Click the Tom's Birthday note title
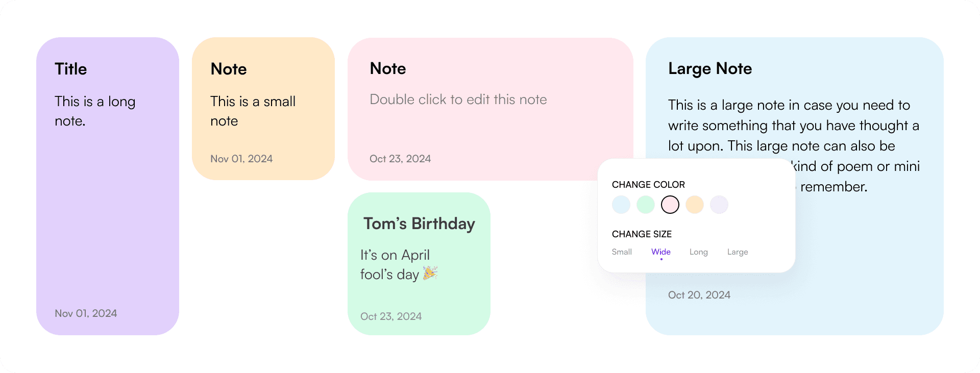This screenshot has width=980, height=373. tap(419, 223)
